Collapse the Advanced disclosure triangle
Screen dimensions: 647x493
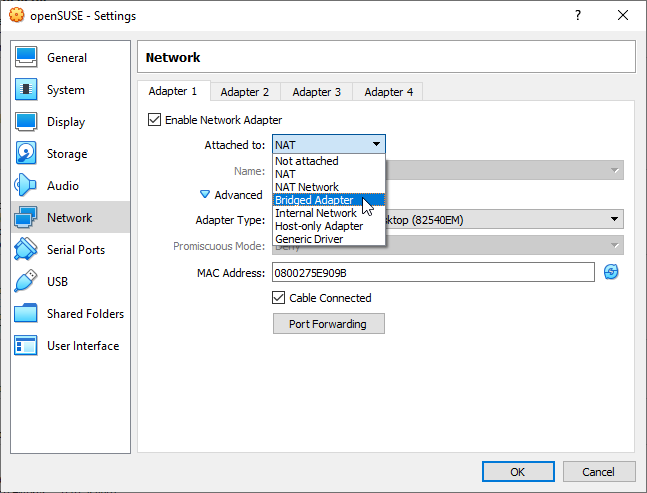(205, 195)
